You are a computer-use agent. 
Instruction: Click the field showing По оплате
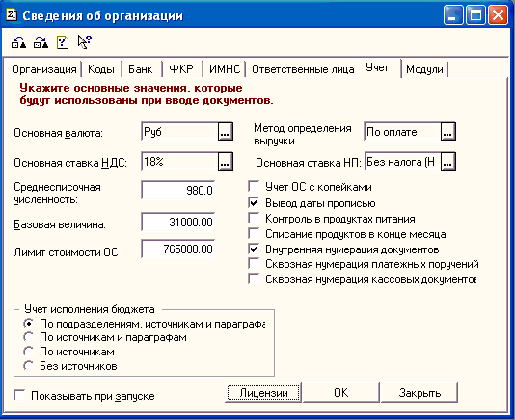(402, 132)
